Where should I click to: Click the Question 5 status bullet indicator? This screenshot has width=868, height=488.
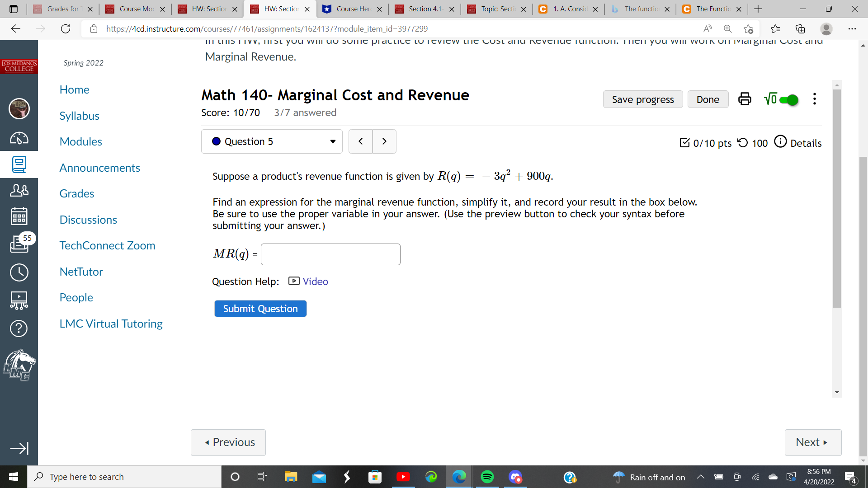point(217,141)
